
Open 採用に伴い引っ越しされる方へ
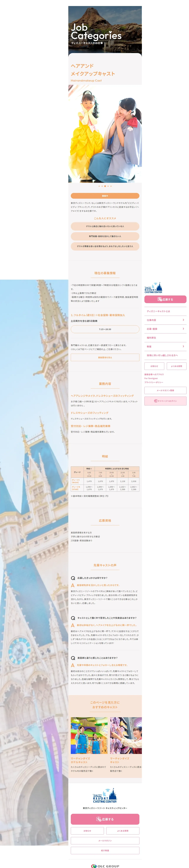165,355
